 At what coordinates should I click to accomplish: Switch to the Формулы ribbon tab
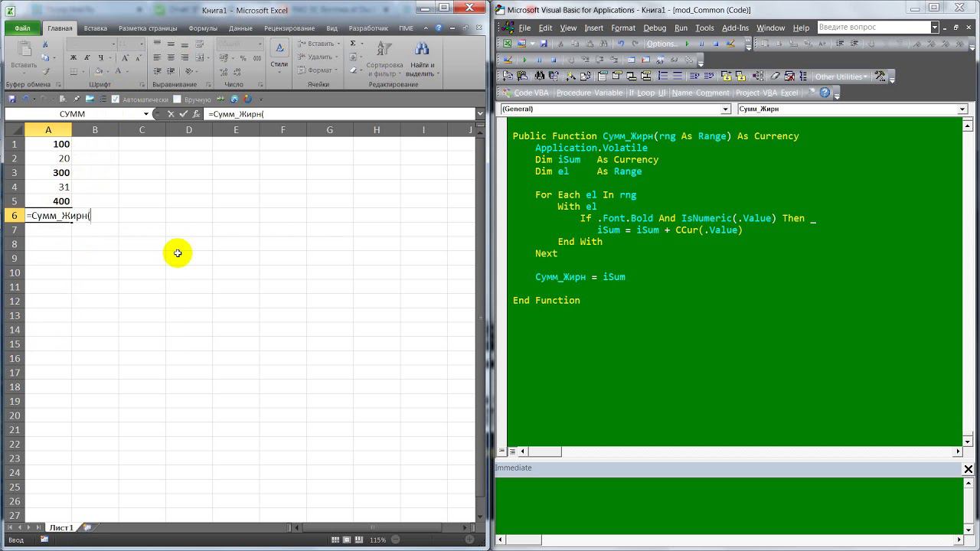(x=203, y=28)
